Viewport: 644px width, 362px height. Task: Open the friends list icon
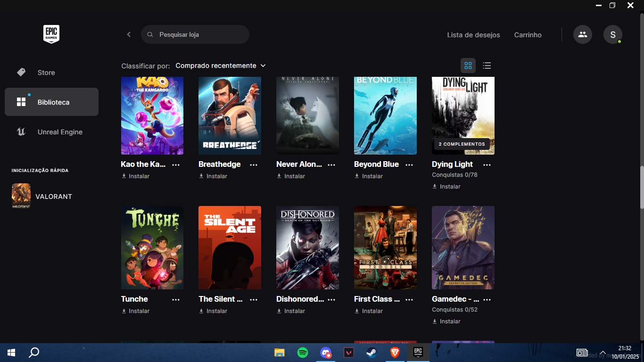coord(583,34)
